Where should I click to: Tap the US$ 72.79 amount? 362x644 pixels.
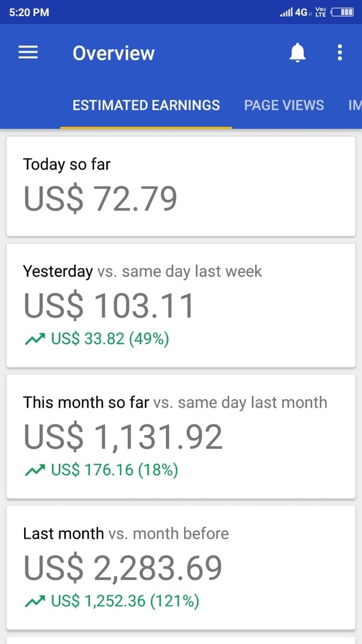click(x=100, y=199)
